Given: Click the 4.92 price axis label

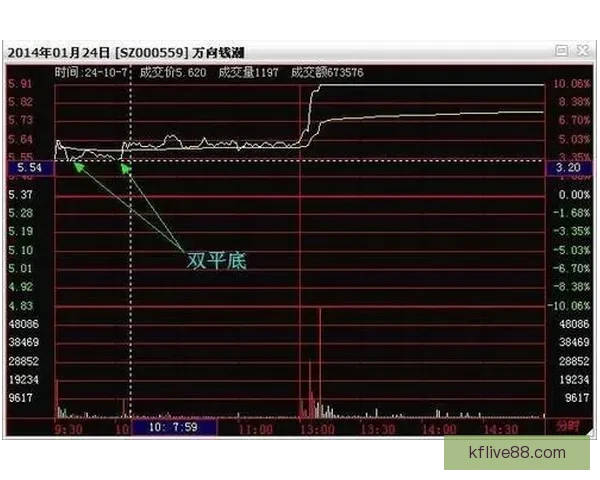Looking at the screenshot, I should click(x=21, y=287).
